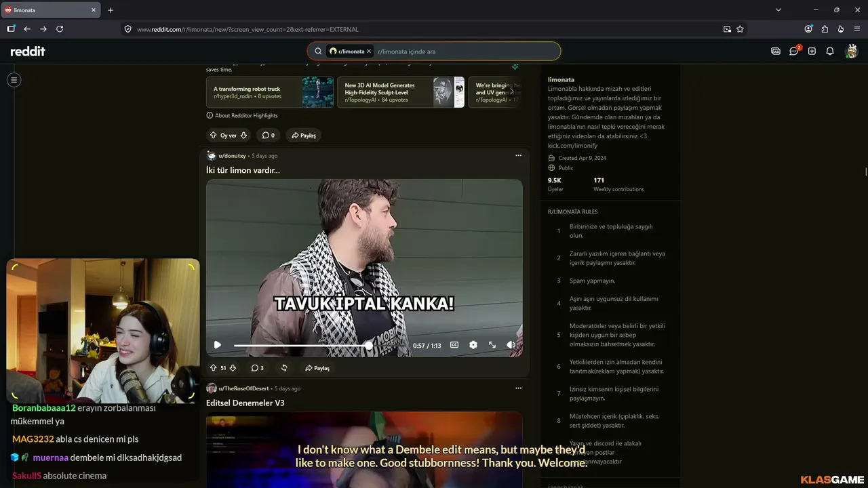Click the 'Created Apr 9, 2024' text
The height and width of the screenshot is (488, 868).
click(x=582, y=159)
